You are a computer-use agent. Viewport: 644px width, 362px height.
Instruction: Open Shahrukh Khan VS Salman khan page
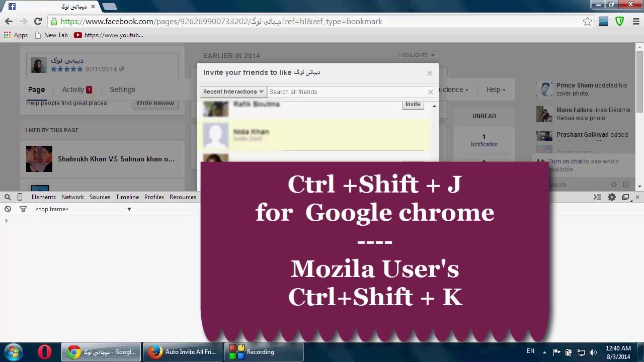click(116, 159)
